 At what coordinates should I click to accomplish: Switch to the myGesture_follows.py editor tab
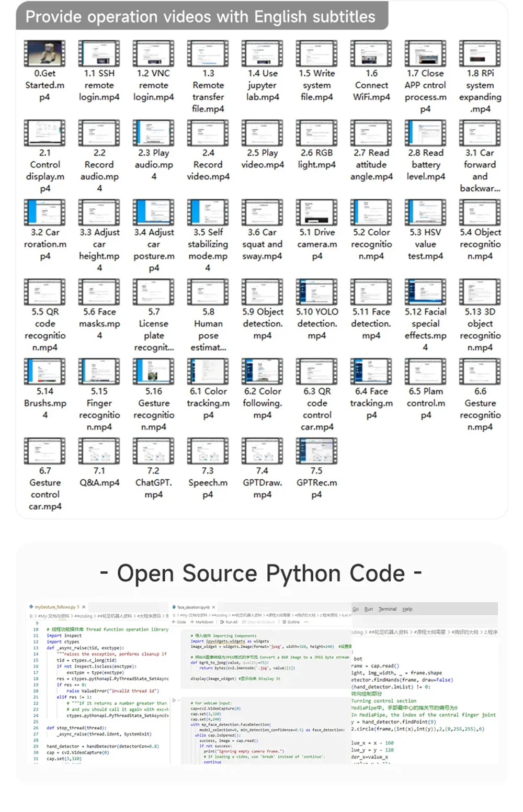tap(56, 607)
